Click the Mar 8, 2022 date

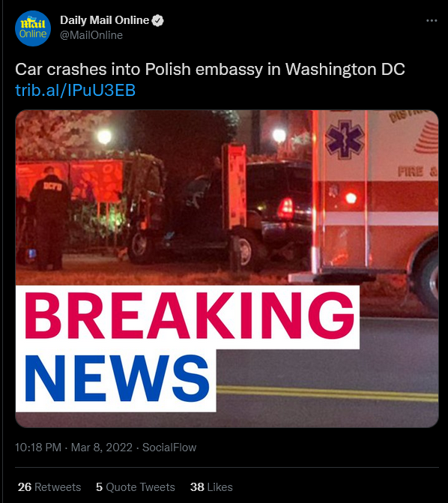tap(102, 448)
